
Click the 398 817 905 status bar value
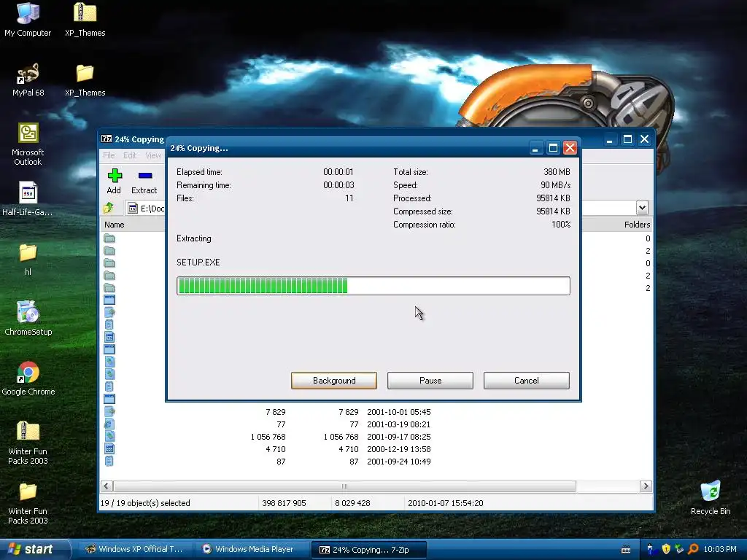tap(284, 503)
